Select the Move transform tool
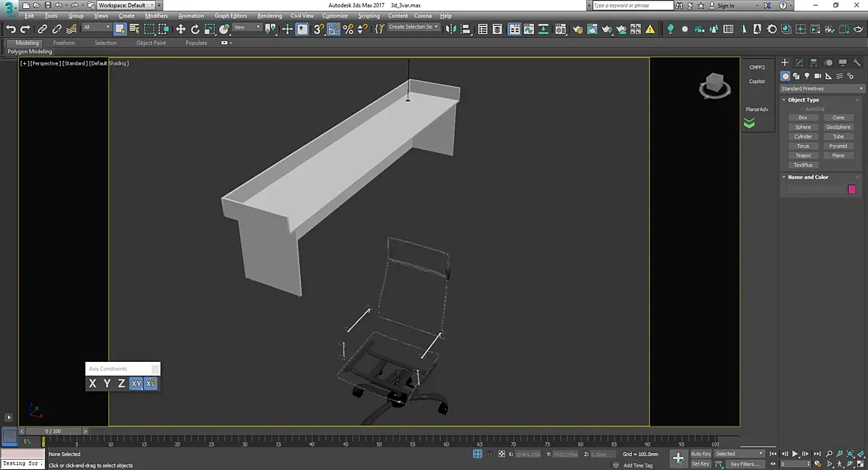The height and width of the screenshot is (470, 868). [x=180, y=29]
